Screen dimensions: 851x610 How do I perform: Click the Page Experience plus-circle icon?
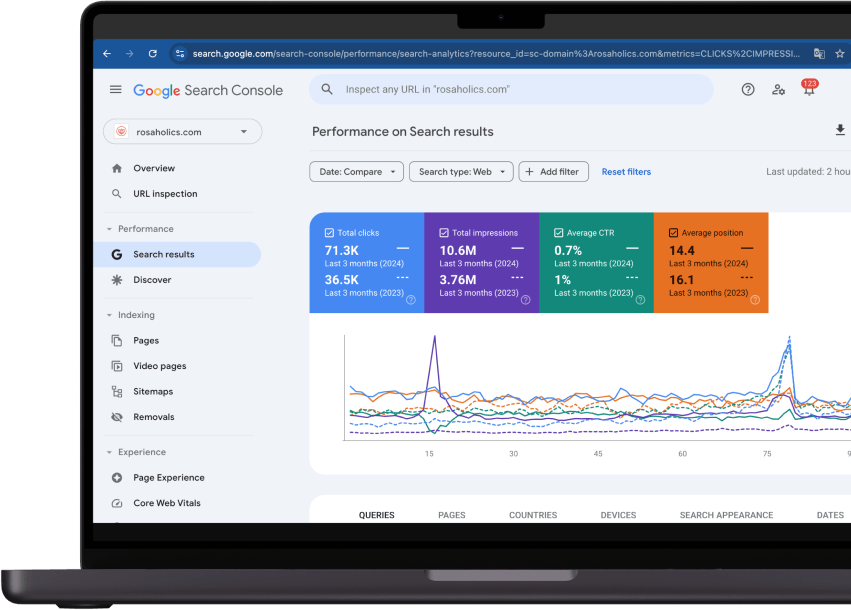point(117,478)
